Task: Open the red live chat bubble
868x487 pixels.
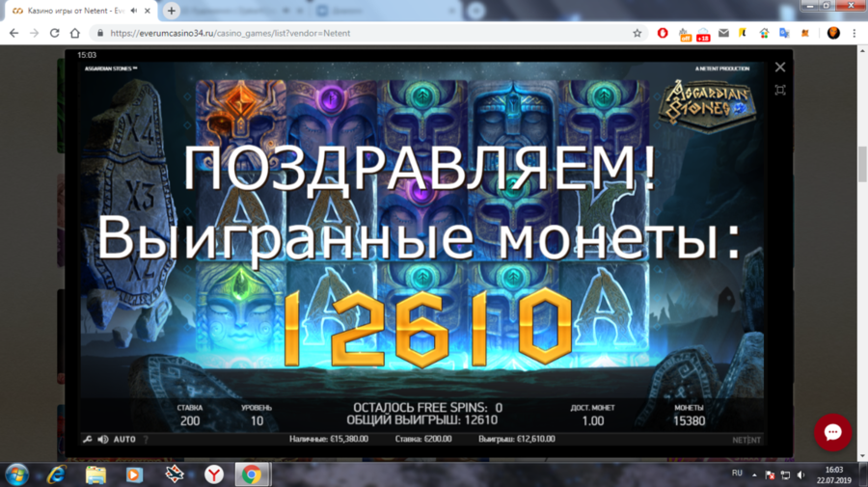Action: tap(832, 432)
